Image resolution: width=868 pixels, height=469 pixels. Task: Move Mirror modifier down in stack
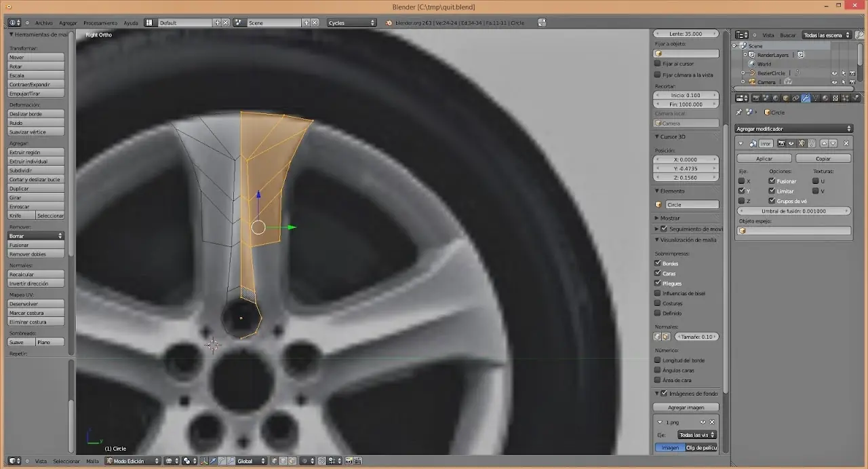point(833,143)
